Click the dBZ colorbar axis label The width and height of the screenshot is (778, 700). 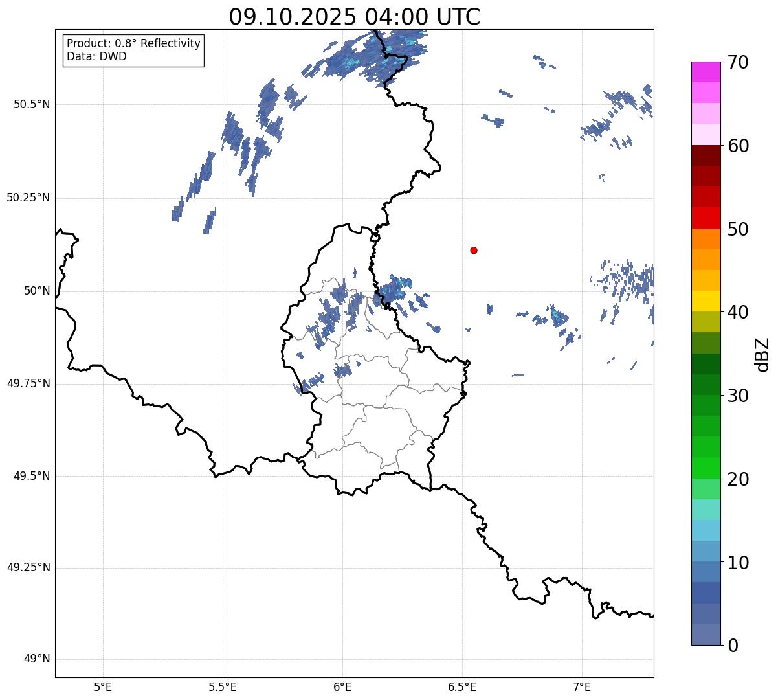763,354
